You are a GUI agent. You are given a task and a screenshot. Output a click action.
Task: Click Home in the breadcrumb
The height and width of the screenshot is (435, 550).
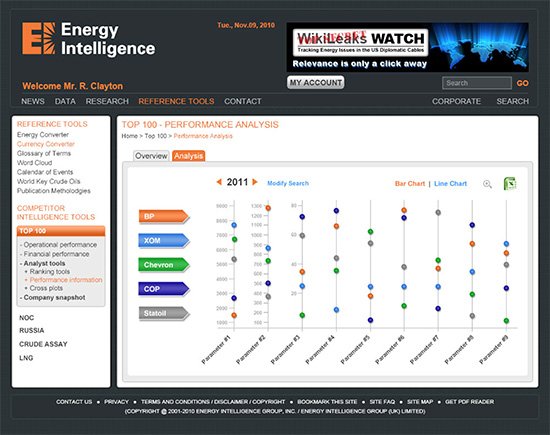(x=129, y=136)
